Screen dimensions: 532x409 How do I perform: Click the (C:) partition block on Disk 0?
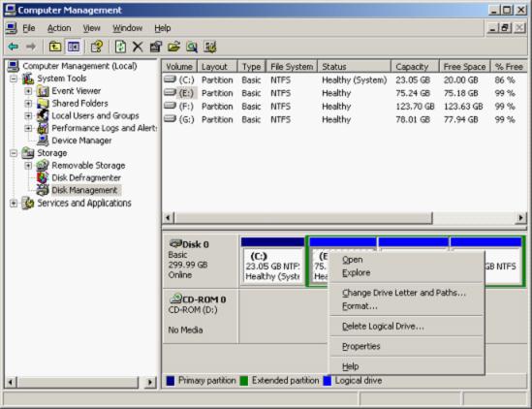273,262
